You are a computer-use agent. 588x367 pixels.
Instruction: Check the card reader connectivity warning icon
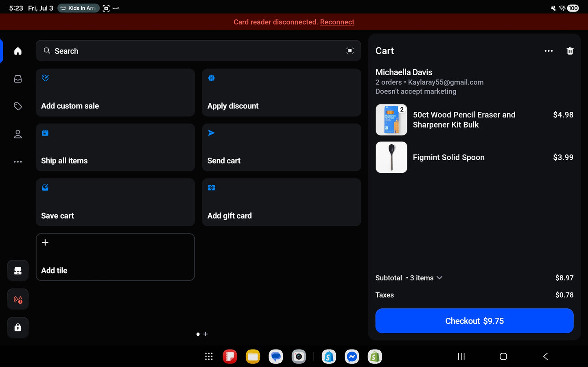[18, 300]
